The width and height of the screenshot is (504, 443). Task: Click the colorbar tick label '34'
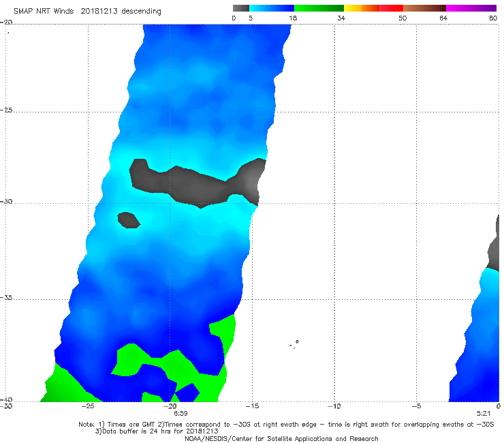(341, 18)
